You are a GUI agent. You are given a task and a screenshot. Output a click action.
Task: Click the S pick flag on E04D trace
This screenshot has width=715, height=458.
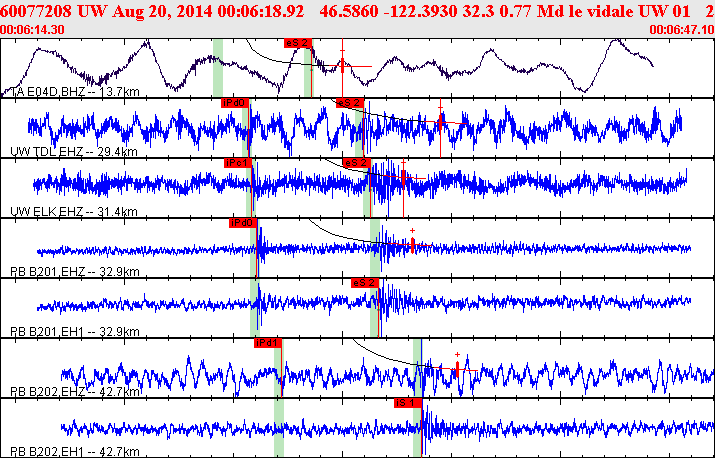pos(298,43)
